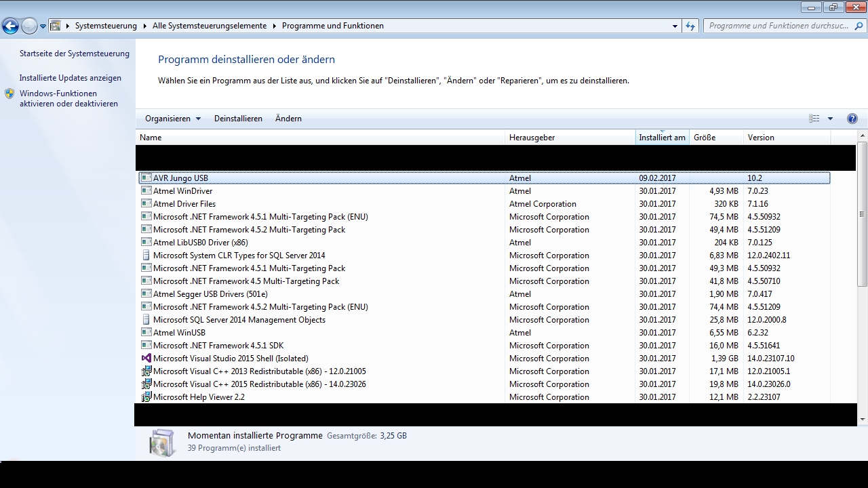Click the .NET Framework 4.5 Multi-Targeting Pack icon
868x488 pixels.
pos(146,281)
